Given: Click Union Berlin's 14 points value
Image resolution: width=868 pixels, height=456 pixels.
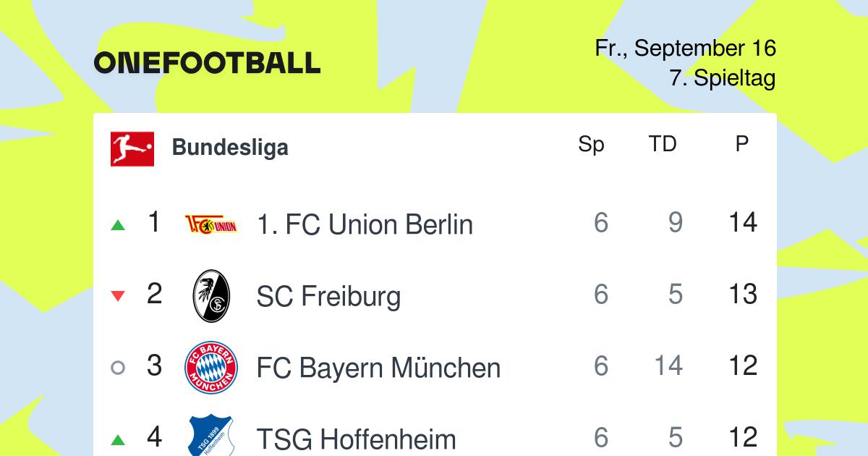Looking at the screenshot, I should point(743,223).
